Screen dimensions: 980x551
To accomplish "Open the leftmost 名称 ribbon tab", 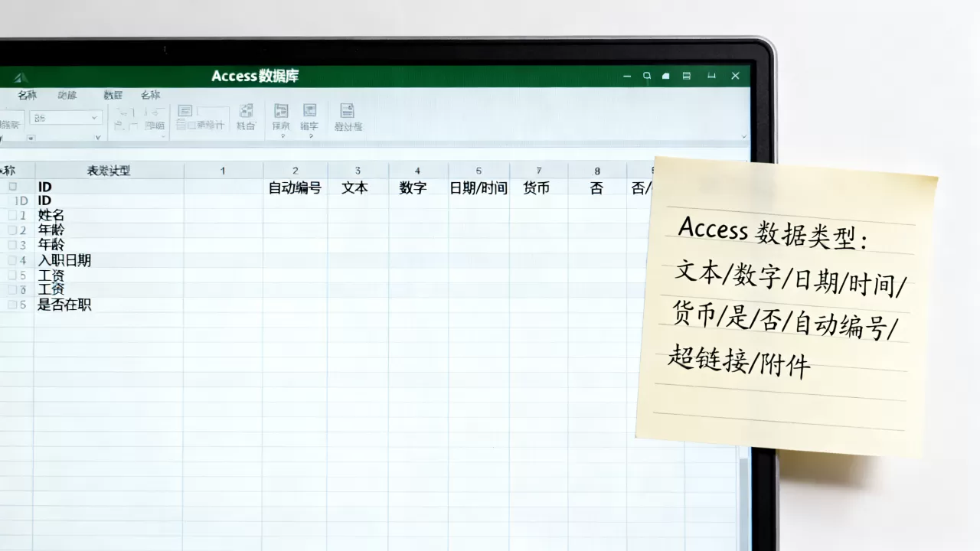I will [28, 95].
